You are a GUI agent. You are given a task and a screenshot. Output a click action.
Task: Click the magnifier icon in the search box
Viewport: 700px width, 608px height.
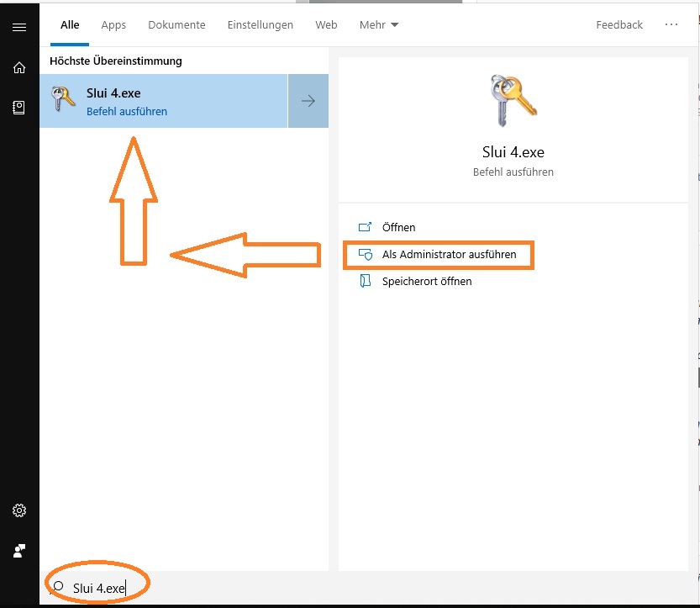pyautogui.click(x=58, y=587)
